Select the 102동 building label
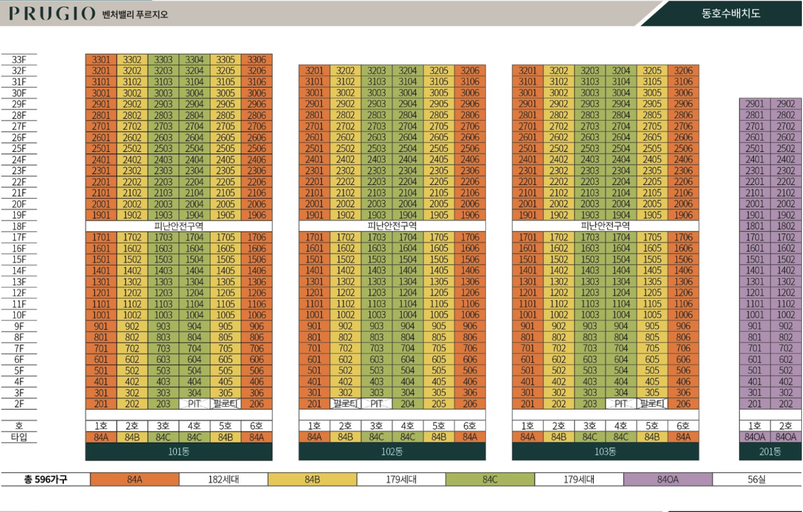The image size is (803, 512). click(x=392, y=452)
